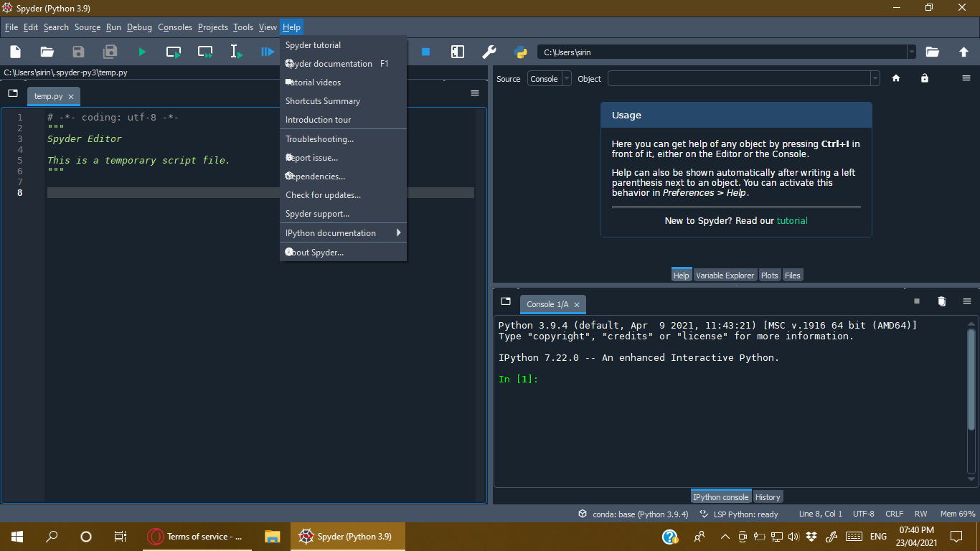Remove all variables from the console
This screenshot has height=551, width=980.
tap(942, 301)
